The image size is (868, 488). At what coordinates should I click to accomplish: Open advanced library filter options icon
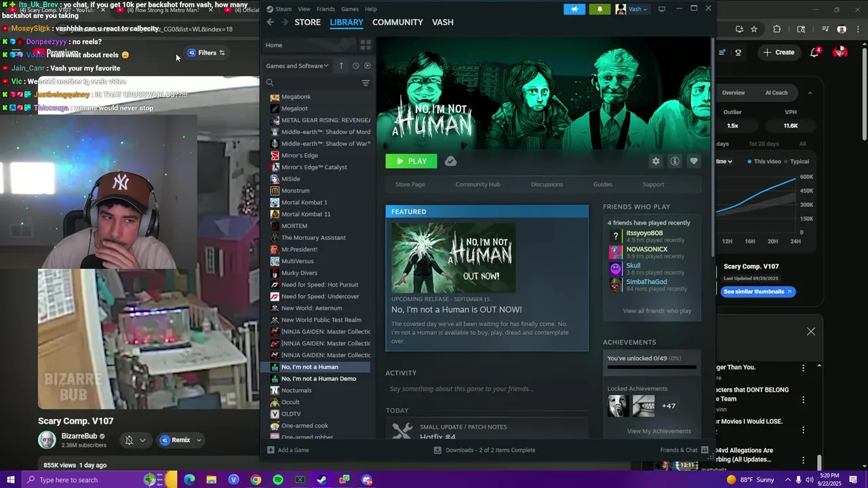click(366, 83)
